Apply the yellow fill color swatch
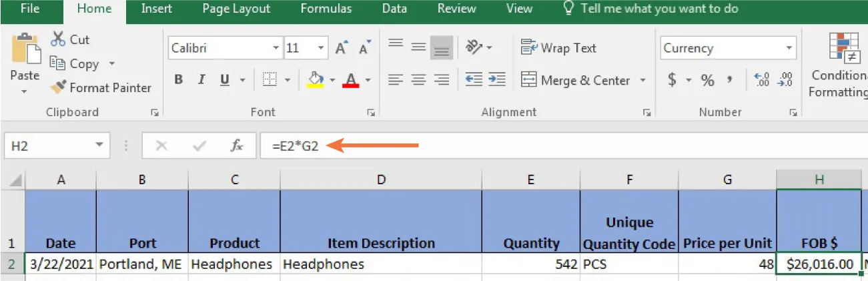 (x=315, y=80)
